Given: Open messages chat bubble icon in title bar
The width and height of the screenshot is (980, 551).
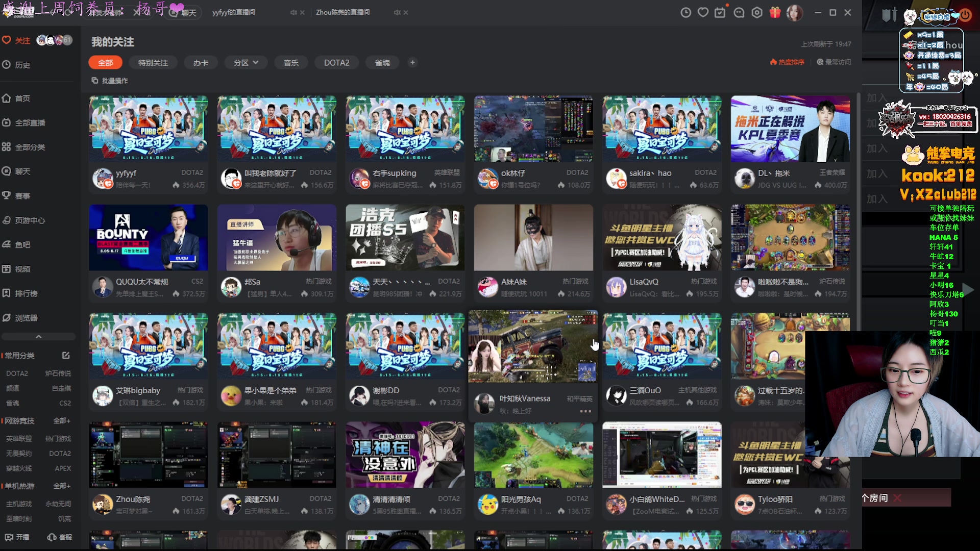Looking at the screenshot, I should coord(739,12).
